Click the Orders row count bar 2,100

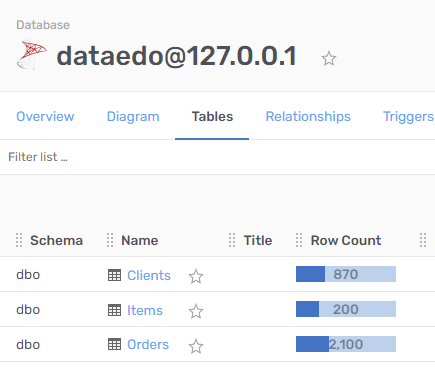click(346, 344)
